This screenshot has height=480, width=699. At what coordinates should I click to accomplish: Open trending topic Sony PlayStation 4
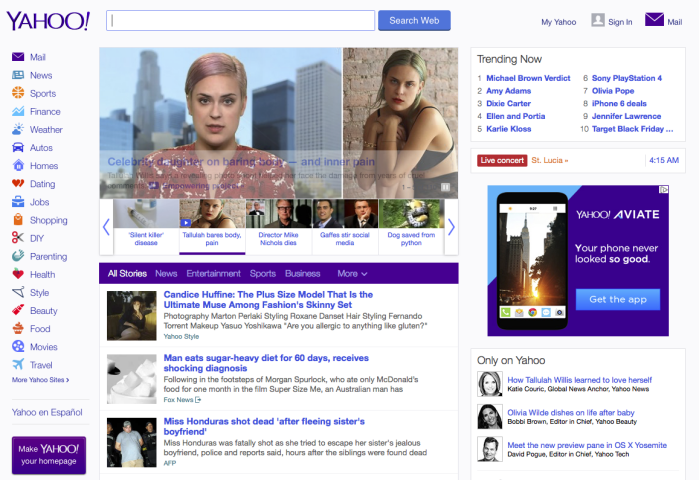(x=627, y=78)
